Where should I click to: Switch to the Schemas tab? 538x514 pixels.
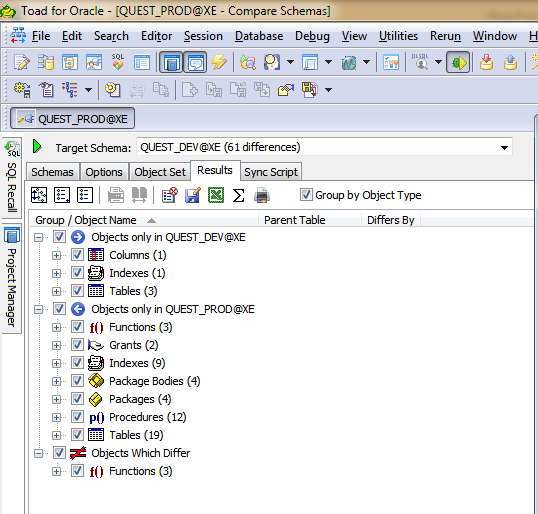tap(52, 172)
